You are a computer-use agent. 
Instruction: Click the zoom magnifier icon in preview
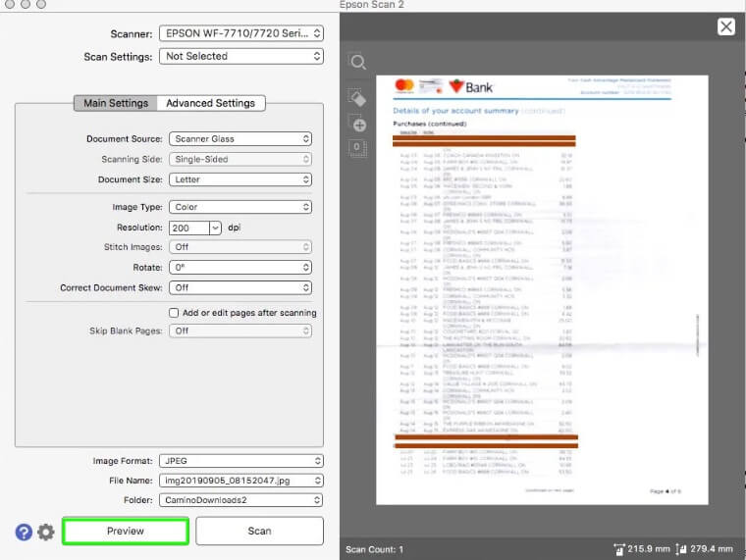358,63
